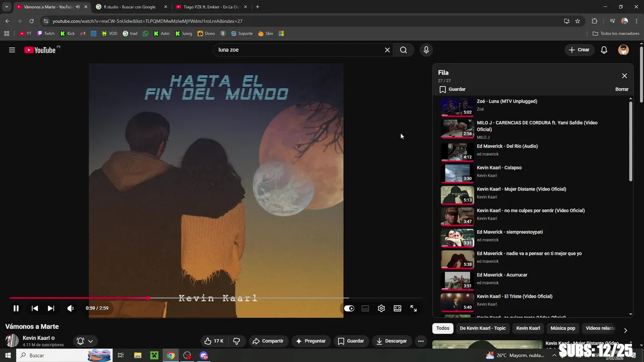Image resolution: width=644 pixels, height=362 pixels.
Task: Show more filter chips with right chevron
Action: (x=625, y=330)
